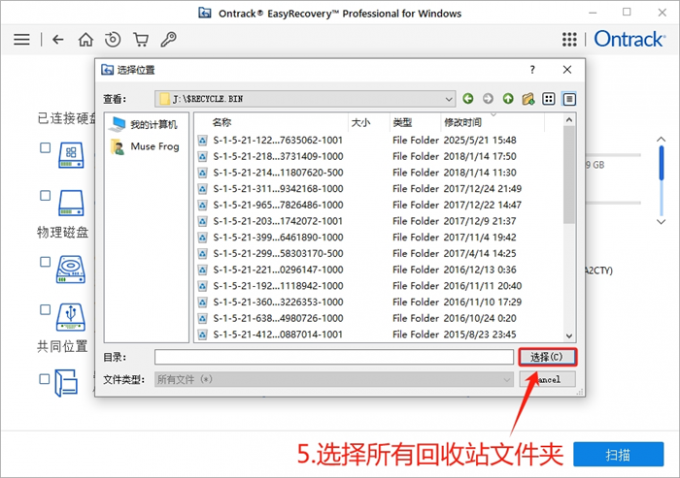Select folder S-1-5-21-221...0296147-1000
This screenshot has width=680, height=478.
[x=278, y=270]
